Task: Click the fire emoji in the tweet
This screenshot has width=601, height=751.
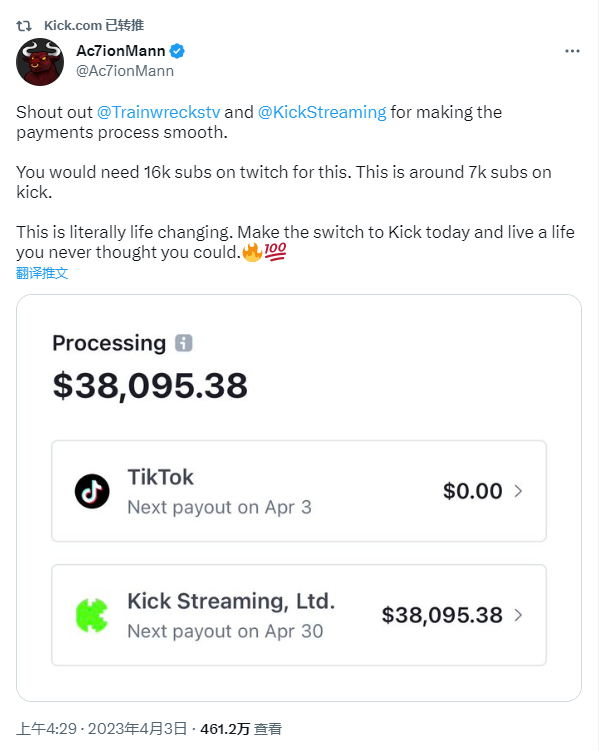Action: point(252,253)
